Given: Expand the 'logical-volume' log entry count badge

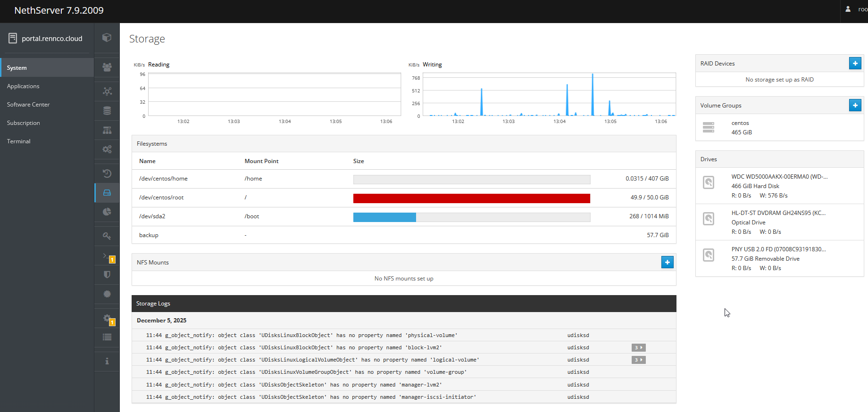Looking at the screenshot, I should click(638, 360).
